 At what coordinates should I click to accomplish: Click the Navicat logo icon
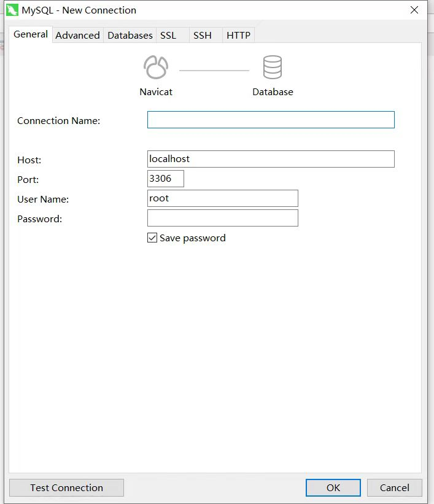point(156,67)
